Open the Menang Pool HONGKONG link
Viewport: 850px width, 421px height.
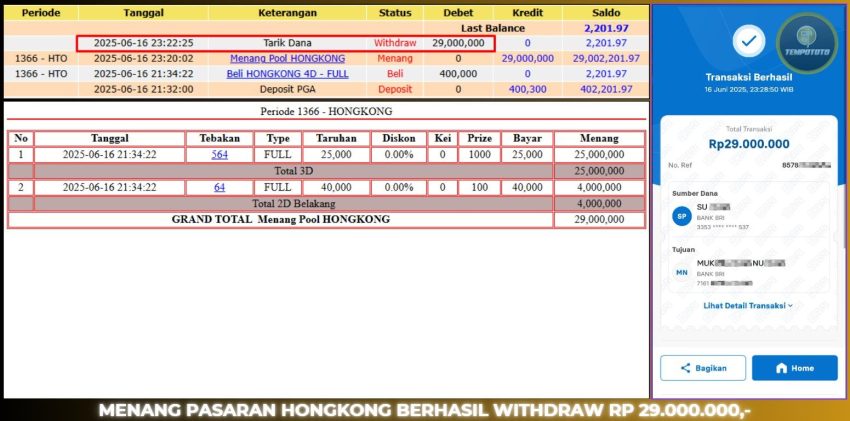click(287, 59)
